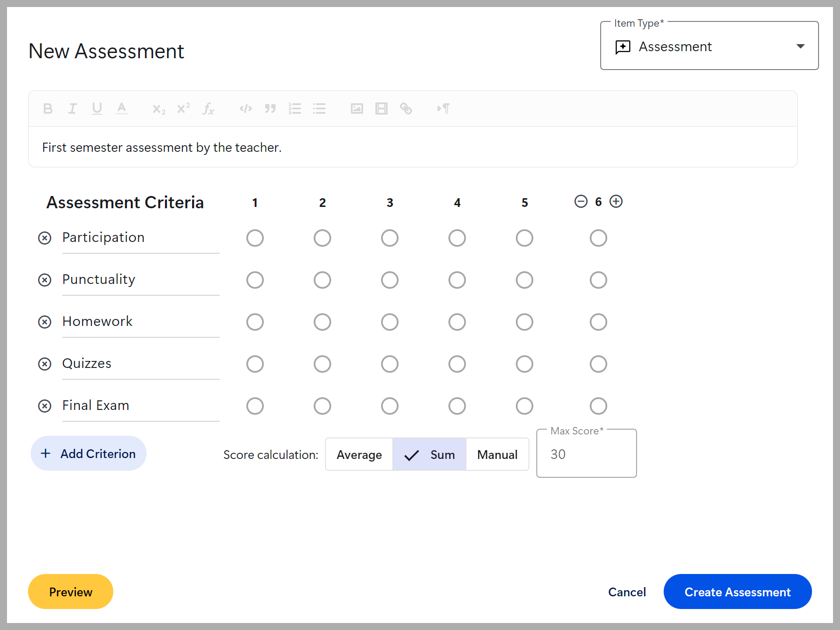Apply underline formatting

pos(97,108)
